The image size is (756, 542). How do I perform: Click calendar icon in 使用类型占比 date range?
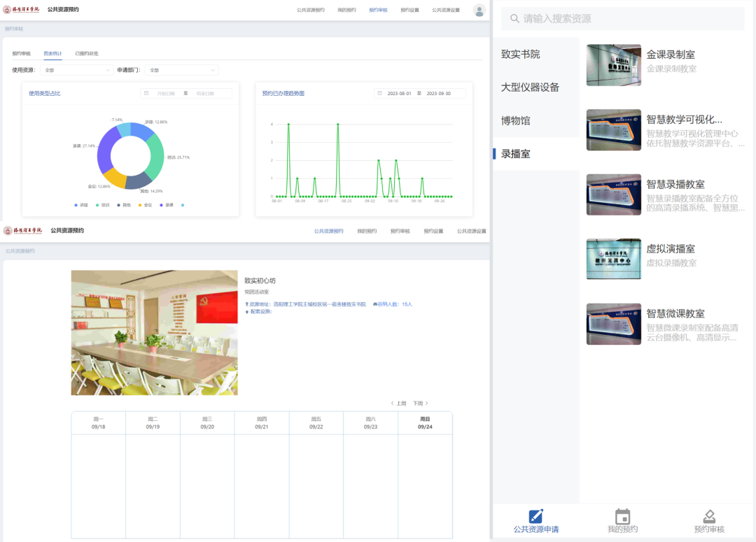146,93
